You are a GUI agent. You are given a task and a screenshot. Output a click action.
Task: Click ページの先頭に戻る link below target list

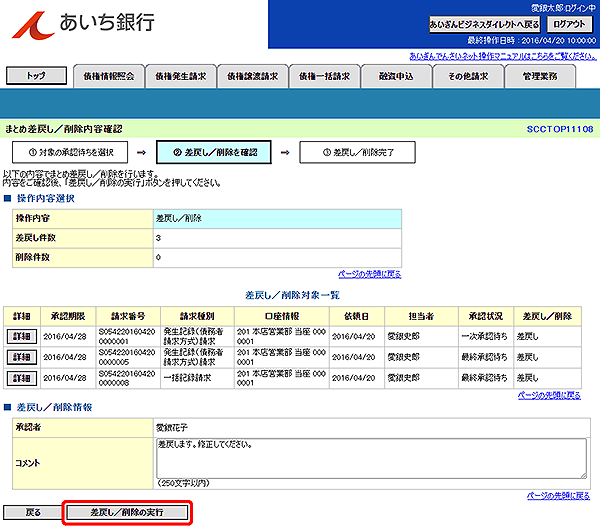549,395
